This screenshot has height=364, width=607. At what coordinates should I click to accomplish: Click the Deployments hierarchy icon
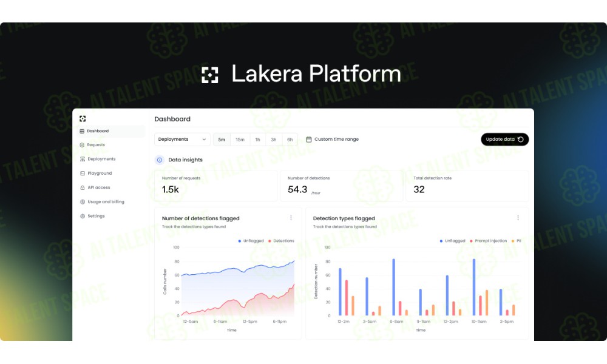tap(82, 159)
